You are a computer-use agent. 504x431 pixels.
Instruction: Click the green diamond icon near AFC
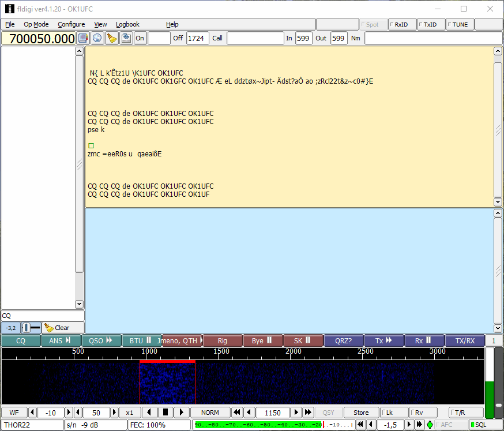[430, 425]
